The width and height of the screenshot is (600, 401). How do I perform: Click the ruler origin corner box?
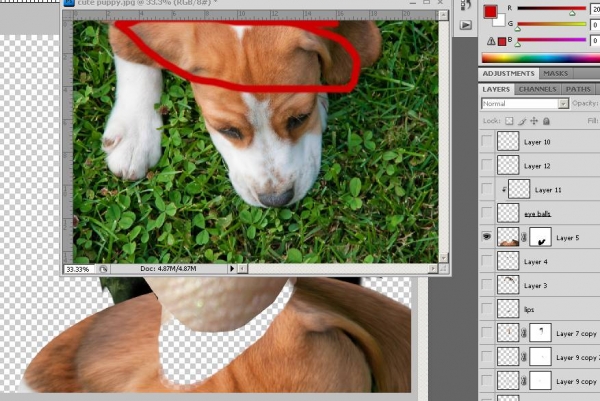(67, 15)
